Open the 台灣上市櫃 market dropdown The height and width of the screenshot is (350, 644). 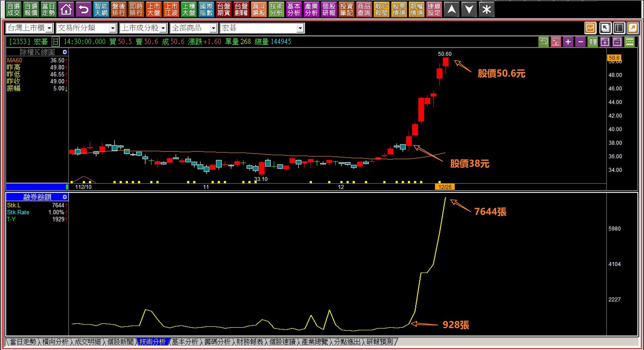49,28
